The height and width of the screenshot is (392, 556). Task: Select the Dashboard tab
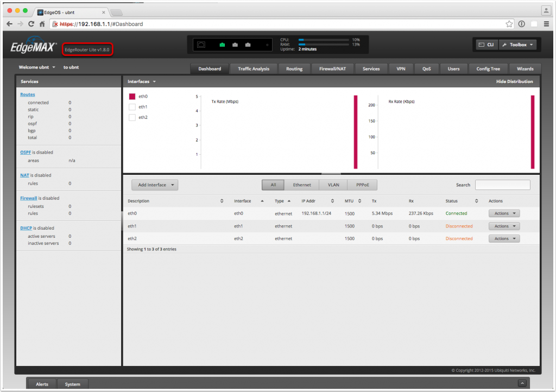click(210, 69)
